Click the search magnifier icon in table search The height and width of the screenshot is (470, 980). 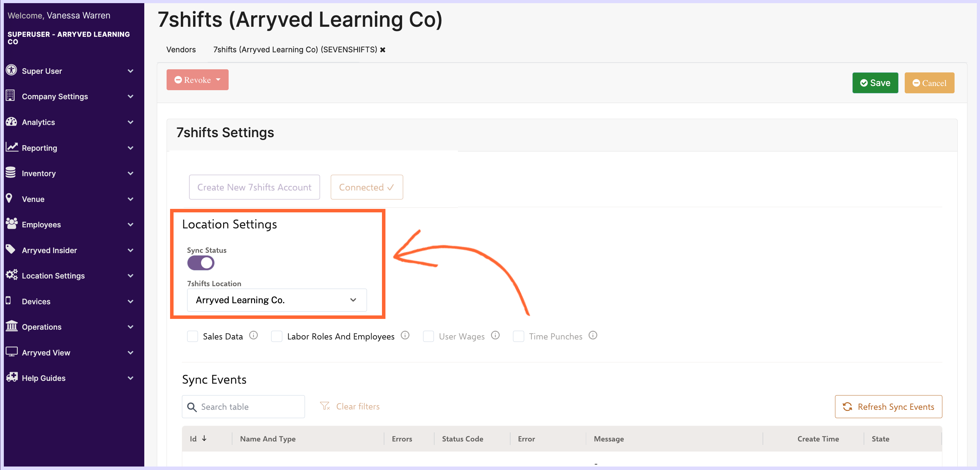[192, 407]
